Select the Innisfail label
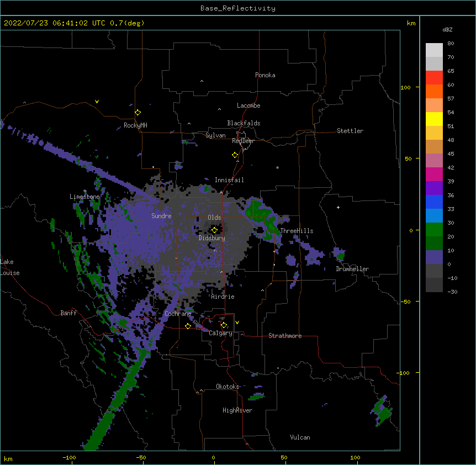This screenshot has height=465, width=476. pyautogui.click(x=229, y=180)
